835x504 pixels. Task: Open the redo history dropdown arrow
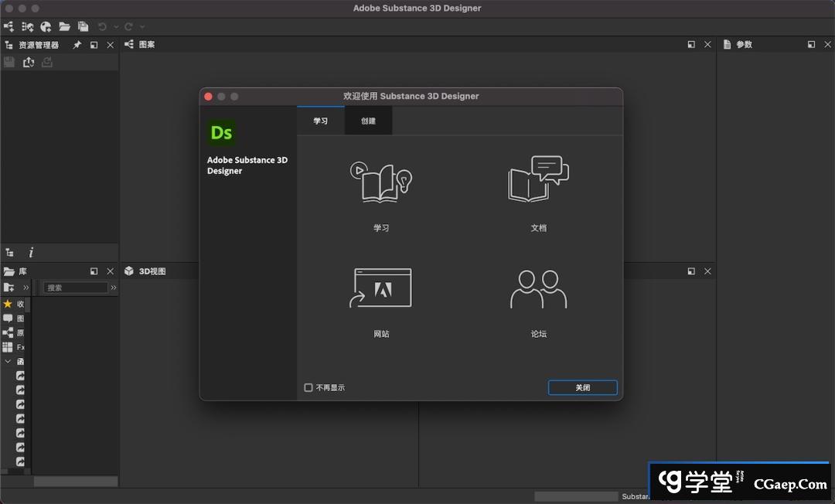pos(142,26)
